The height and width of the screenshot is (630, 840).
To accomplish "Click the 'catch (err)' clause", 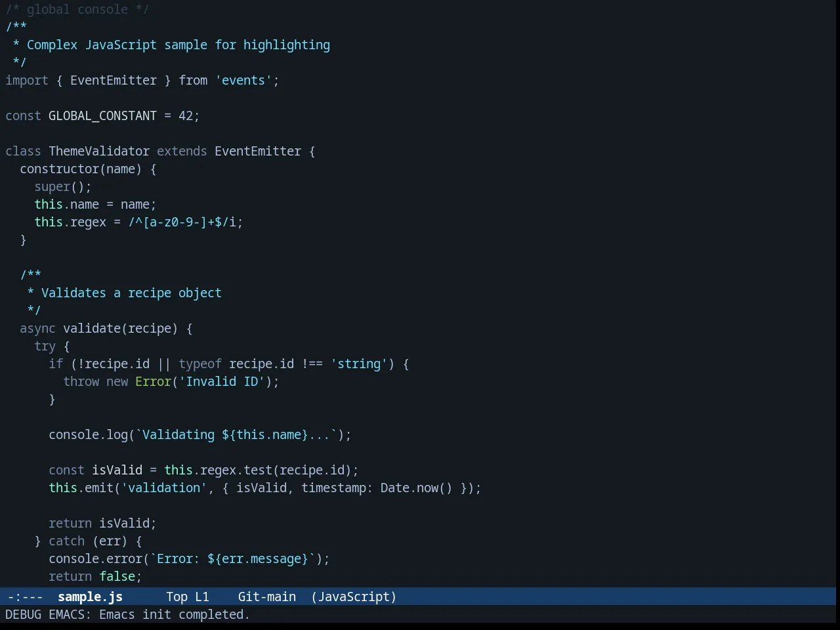I will click(88, 541).
